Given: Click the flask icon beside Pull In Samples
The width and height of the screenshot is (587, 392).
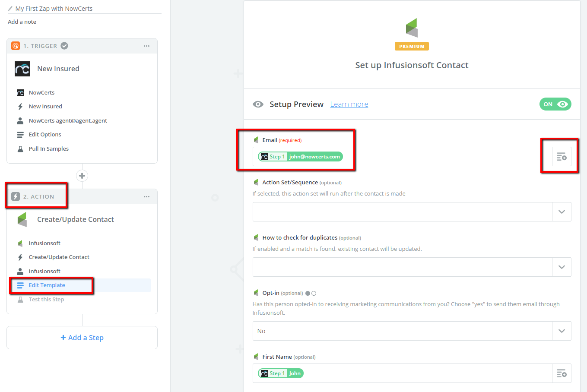Looking at the screenshot, I should point(20,149).
